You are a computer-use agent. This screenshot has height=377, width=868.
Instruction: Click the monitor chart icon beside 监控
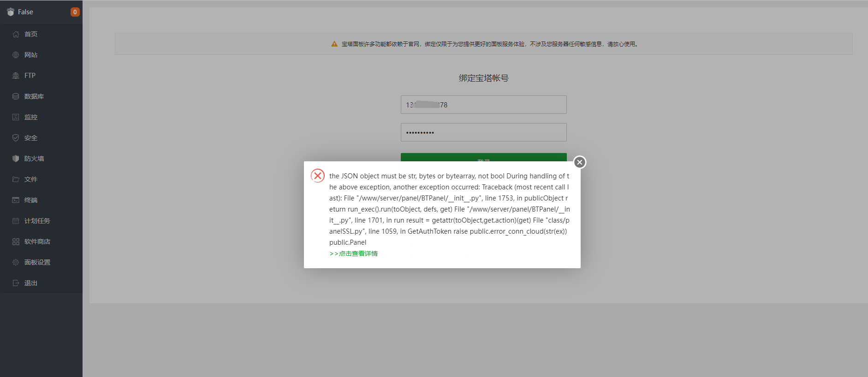(x=16, y=117)
